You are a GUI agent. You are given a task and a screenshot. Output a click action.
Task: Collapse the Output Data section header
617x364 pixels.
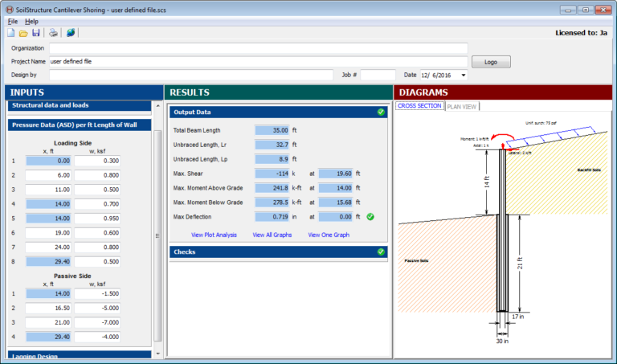[278, 112]
